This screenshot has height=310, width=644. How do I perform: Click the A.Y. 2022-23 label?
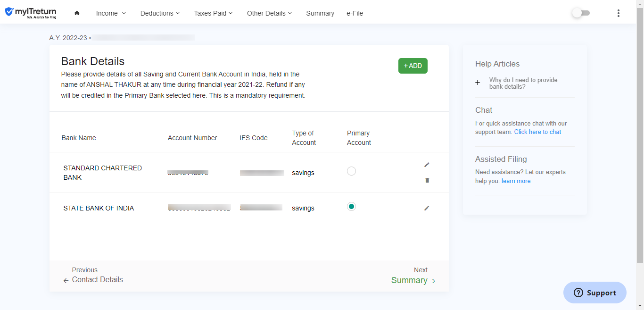tap(68, 37)
